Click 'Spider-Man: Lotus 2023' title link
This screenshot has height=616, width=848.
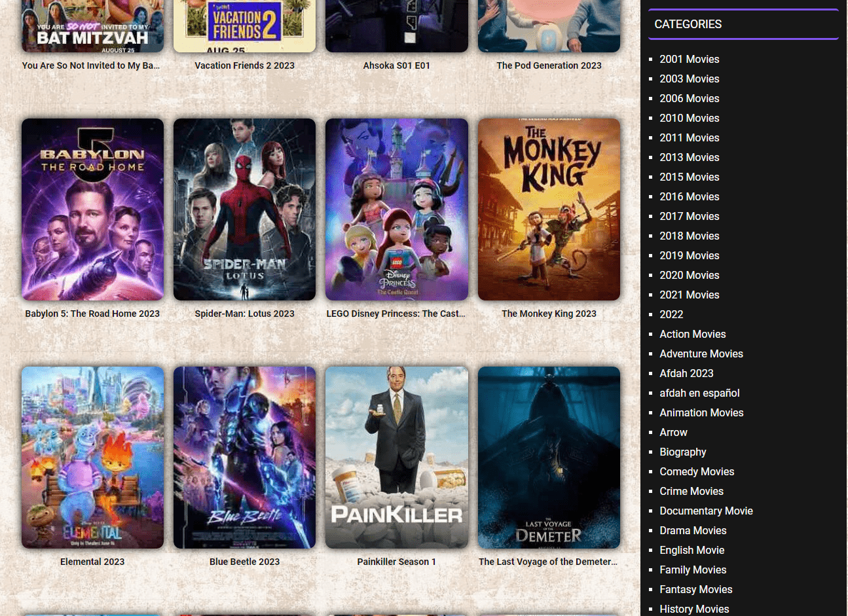pos(244,314)
